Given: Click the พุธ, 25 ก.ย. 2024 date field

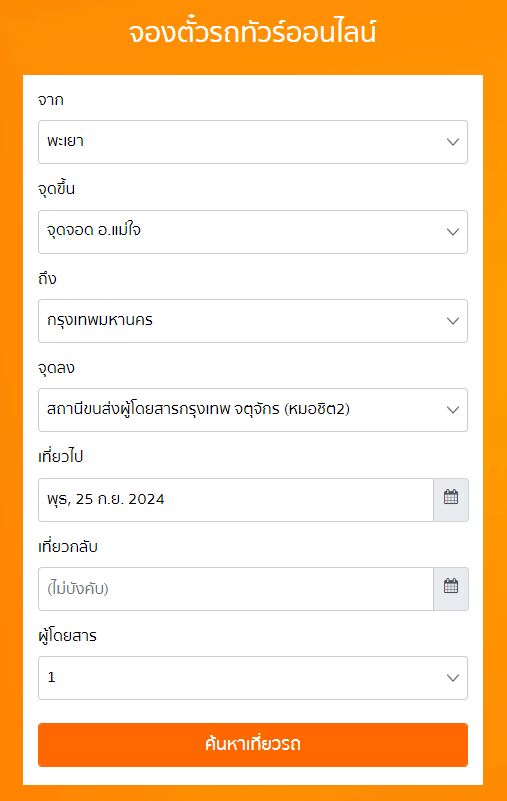Looking at the screenshot, I should point(236,500).
